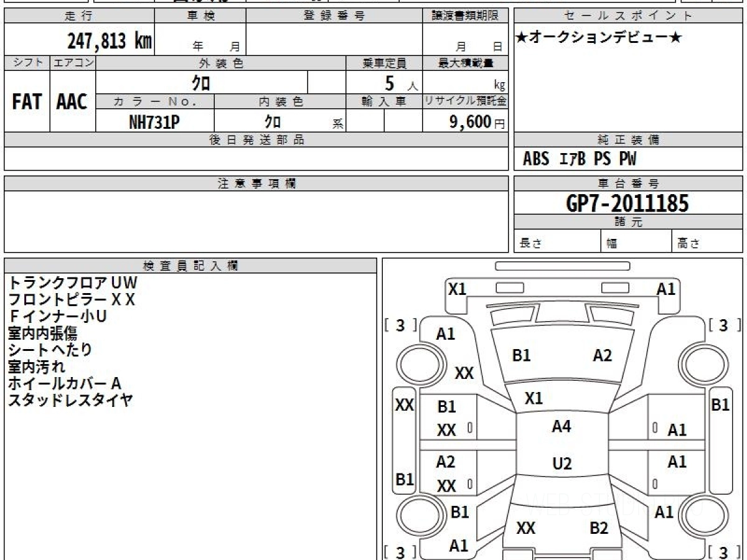Click the X1 mark on the bumper corner
Screen dimensions: 747x560
click(x=458, y=289)
